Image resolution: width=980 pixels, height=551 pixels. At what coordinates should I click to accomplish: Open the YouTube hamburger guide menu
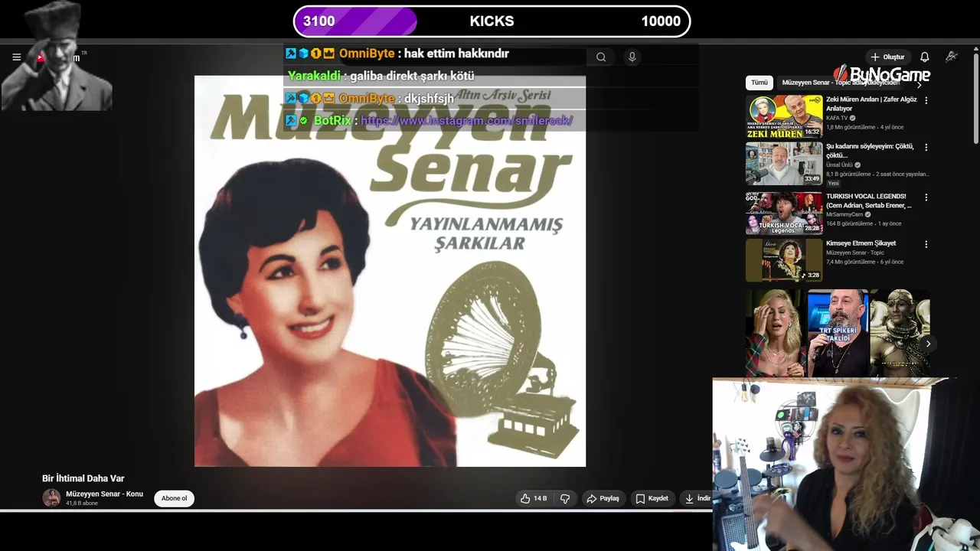point(16,57)
